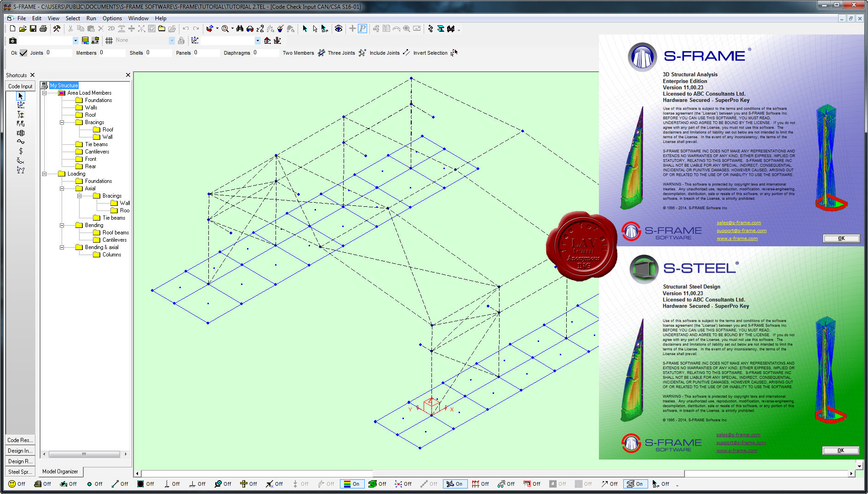Screen dimensions: 868x494
Task: Open the zoom tool dropdown arrow
Action: click(x=232, y=28)
